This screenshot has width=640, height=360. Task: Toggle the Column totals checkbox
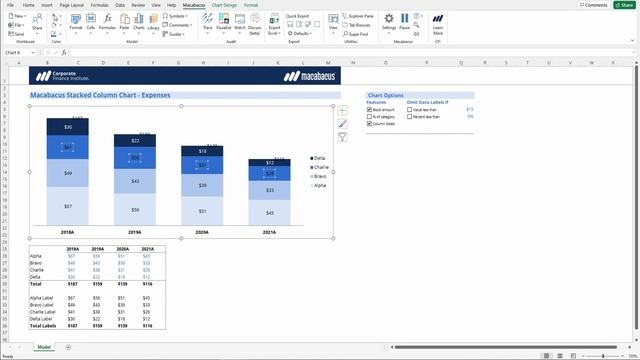click(x=369, y=124)
